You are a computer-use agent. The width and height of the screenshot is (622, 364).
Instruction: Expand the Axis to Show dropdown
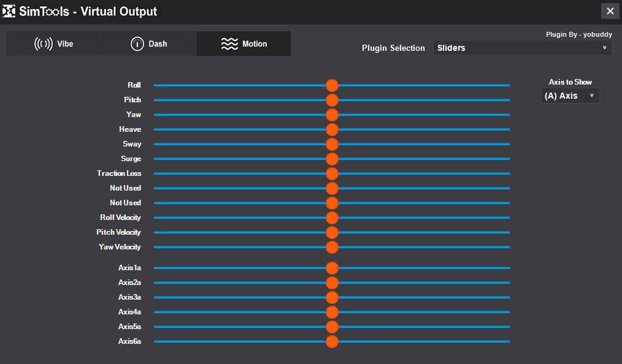click(570, 96)
